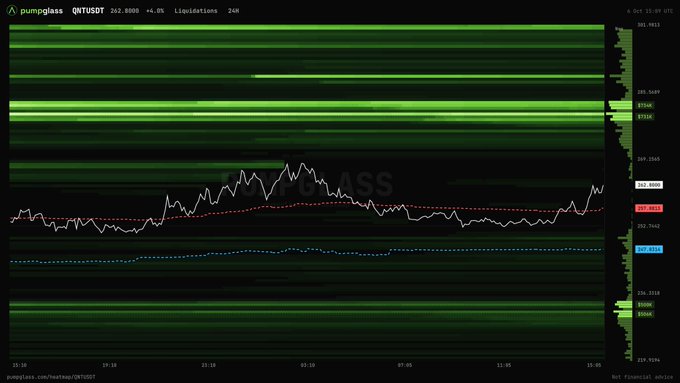Click the 23:10 time axis label

[x=209, y=365]
